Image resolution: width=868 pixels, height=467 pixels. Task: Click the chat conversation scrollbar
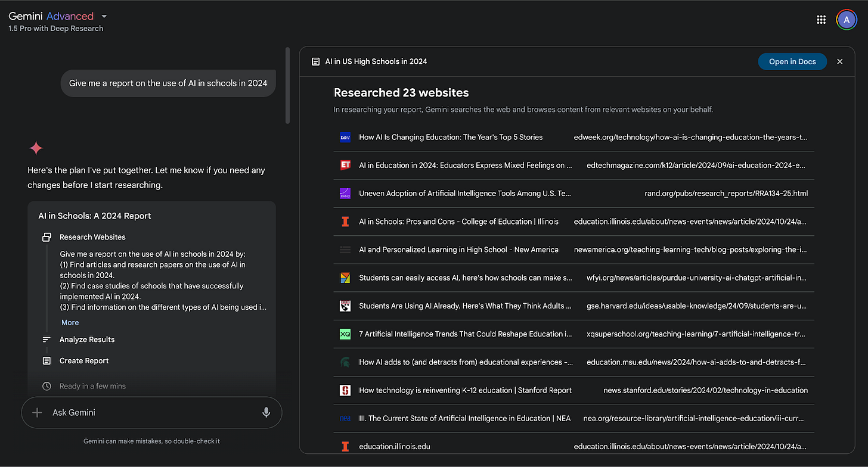click(x=287, y=86)
